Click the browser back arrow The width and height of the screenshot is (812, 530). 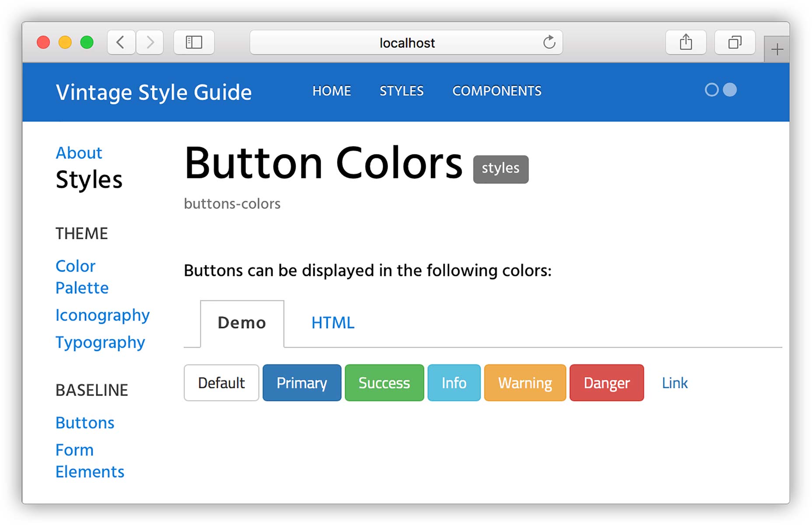tap(121, 42)
